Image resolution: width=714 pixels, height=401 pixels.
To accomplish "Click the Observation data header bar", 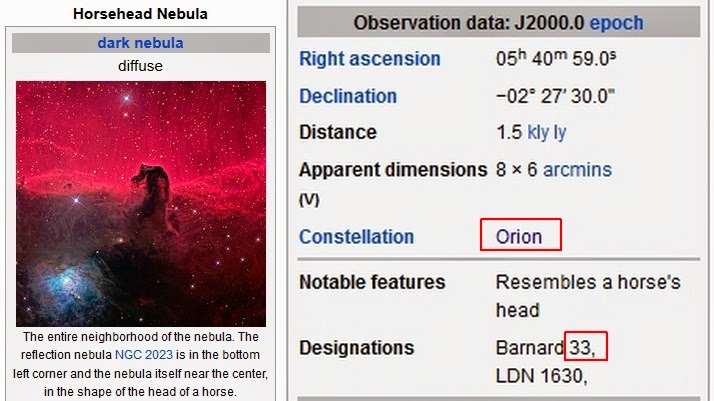I will point(498,22).
